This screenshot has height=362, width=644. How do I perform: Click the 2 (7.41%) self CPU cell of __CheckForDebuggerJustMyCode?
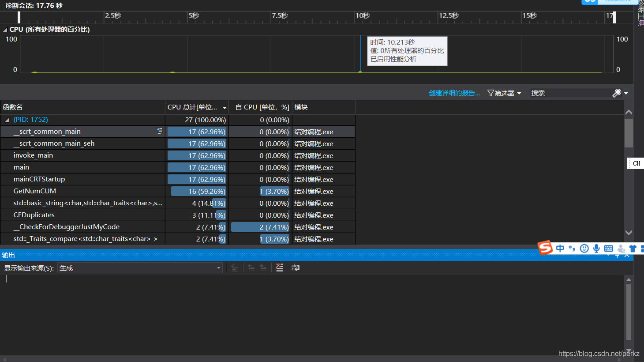pos(260,227)
